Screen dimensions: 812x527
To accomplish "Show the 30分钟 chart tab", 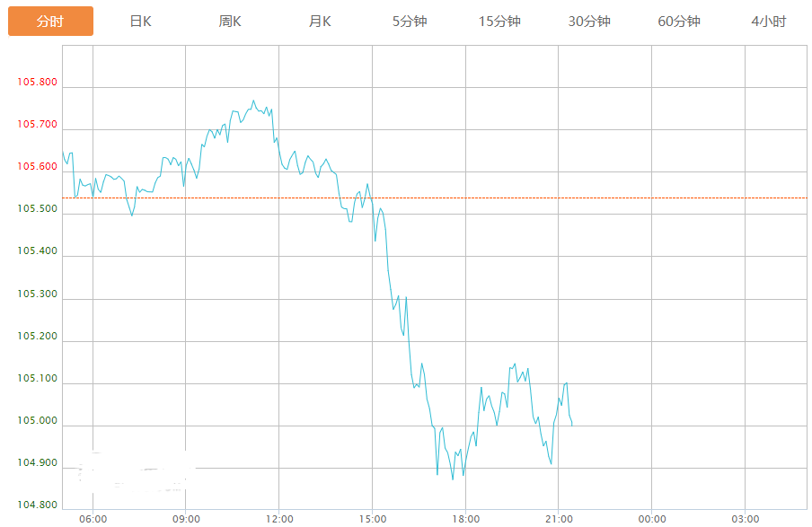I will click(589, 22).
